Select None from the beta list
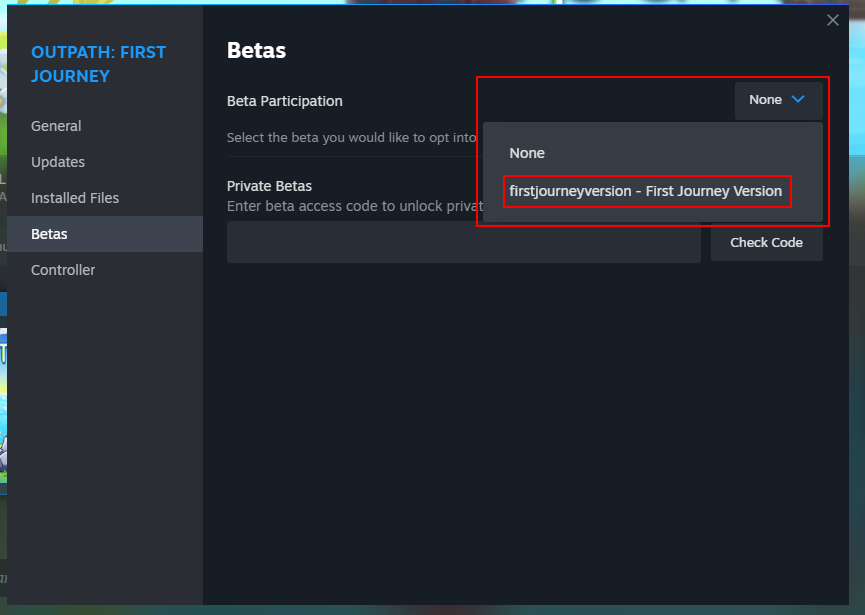 pos(527,153)
